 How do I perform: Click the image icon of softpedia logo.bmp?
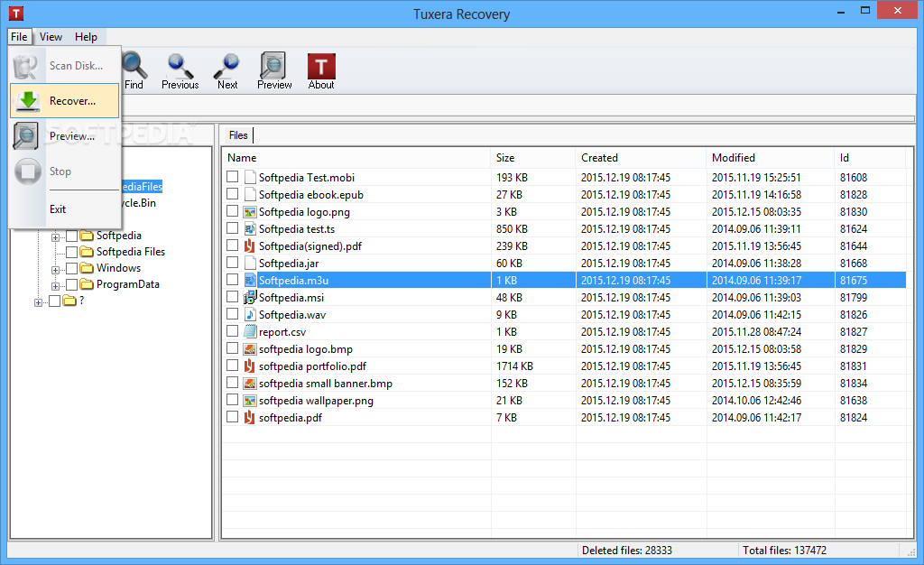coord(250,348)
